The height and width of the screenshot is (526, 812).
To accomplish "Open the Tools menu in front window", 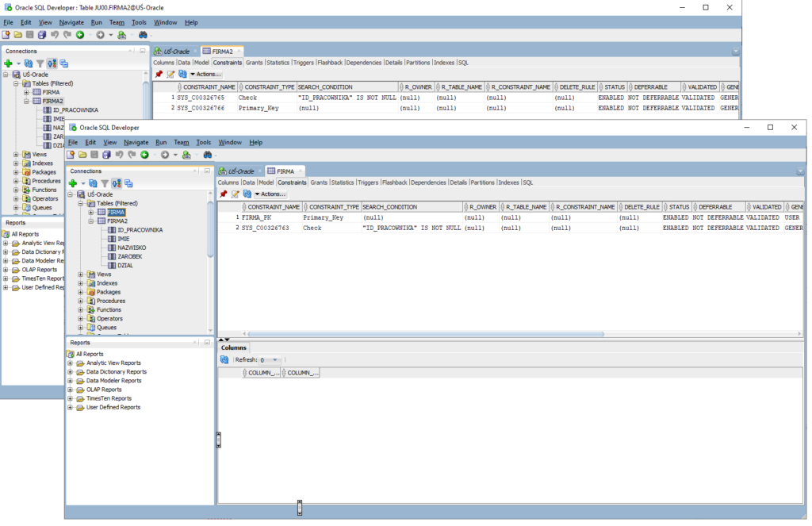I will [x=204, y=142].
